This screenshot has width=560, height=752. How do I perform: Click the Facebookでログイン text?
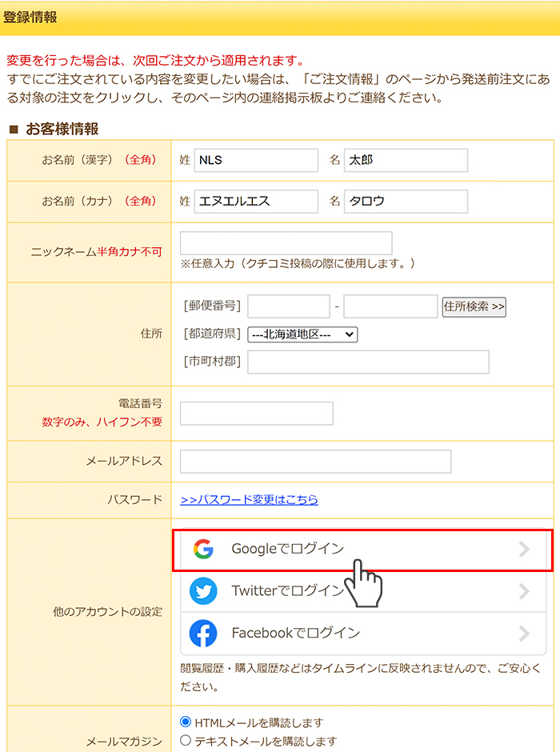[x=295, y=633]
